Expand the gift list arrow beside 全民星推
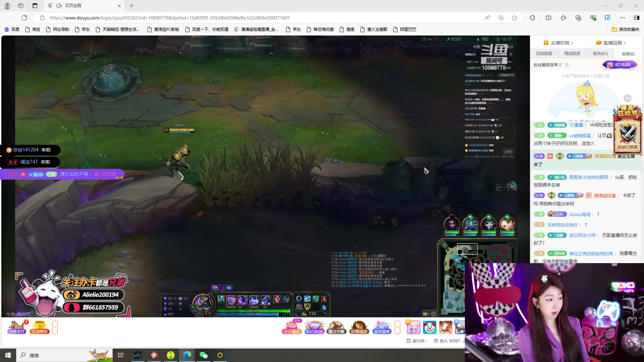Screen dimensions: 644x362 pyautogui.click(x=397, y=327)
